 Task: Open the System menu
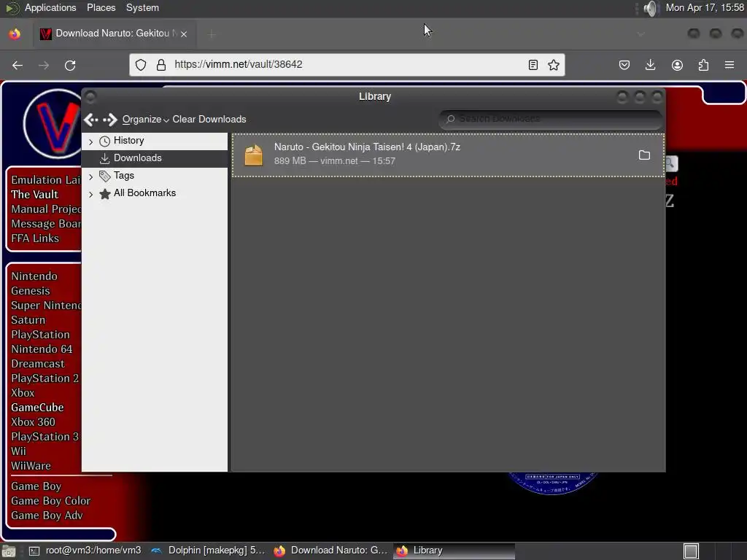tap(142, 7)
